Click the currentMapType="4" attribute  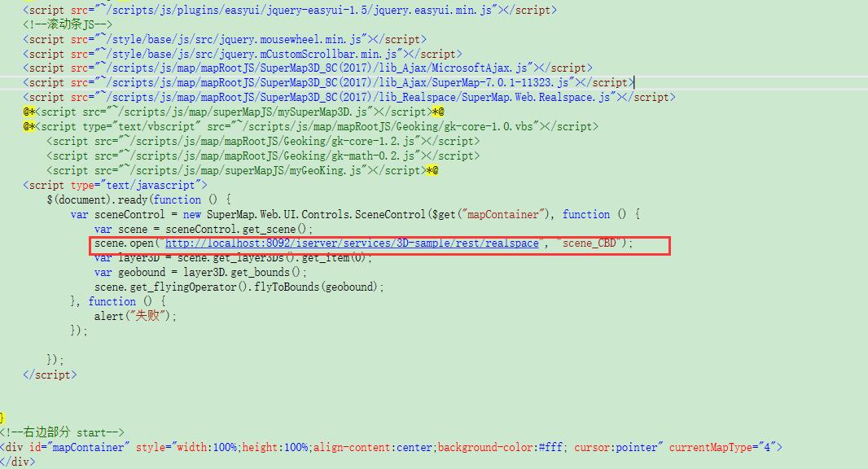click(722, 447)
